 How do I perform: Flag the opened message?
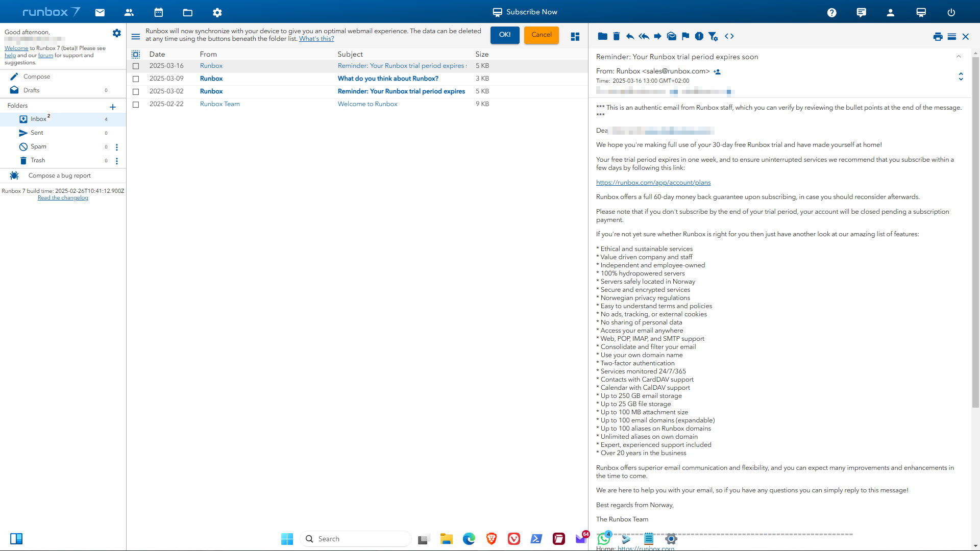tap(685, 36)
